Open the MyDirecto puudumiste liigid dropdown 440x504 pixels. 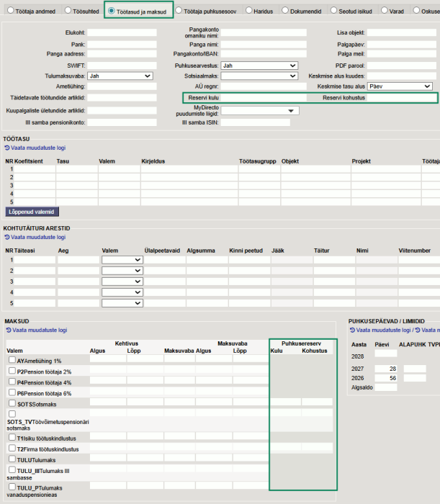click(x=260, y=111)
